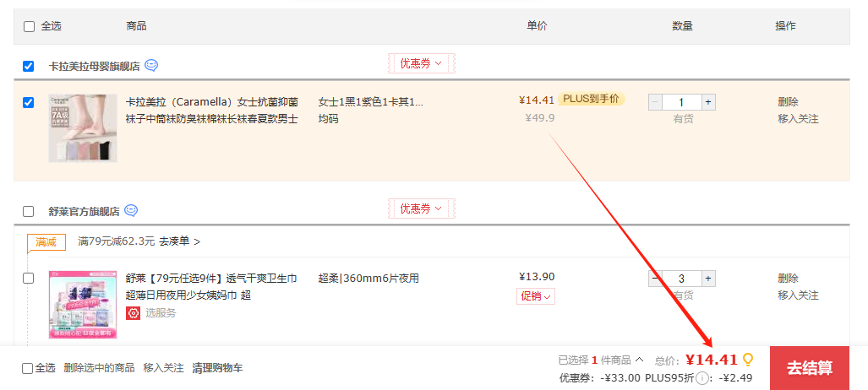
Task: Uncheck the 卡拉美拉母婴旗舰店 store checkbox
Action: [x=28, y=67]
